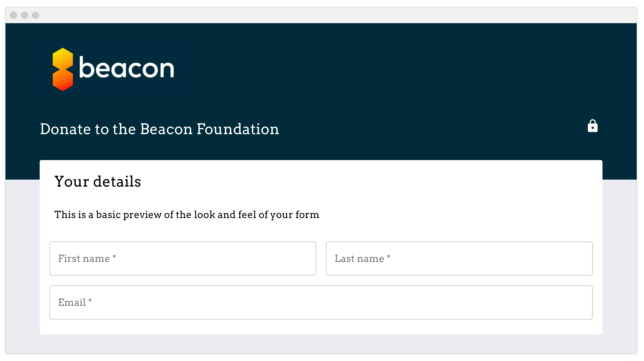Click the basic preview description text
This screenshot has width=644, height=361.
(x=186, y=215)
